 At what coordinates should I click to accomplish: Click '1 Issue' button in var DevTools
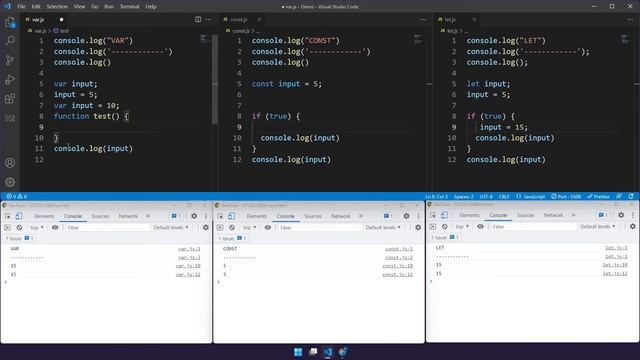click(19, 238)
